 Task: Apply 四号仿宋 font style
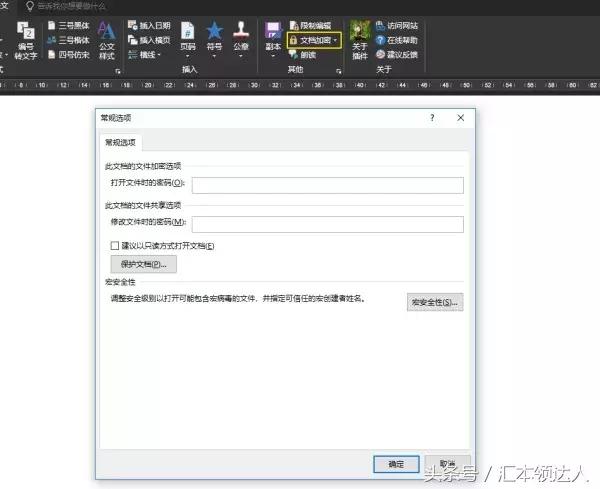click(69, 55)
